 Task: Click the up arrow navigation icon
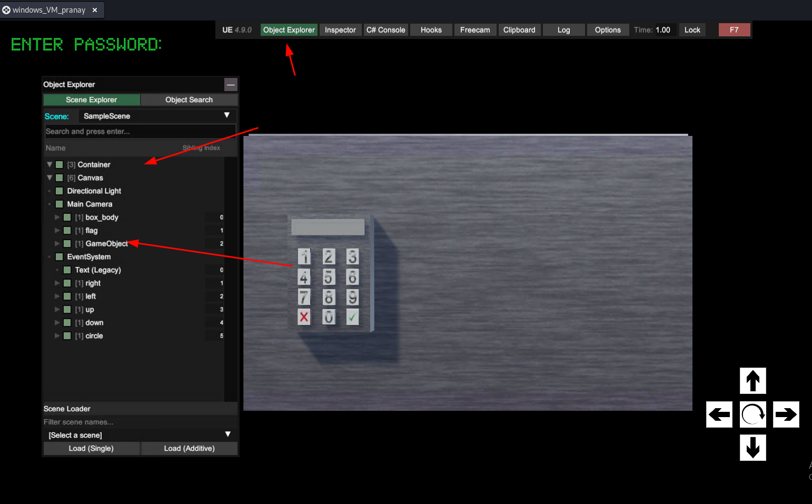click(752, 381)
